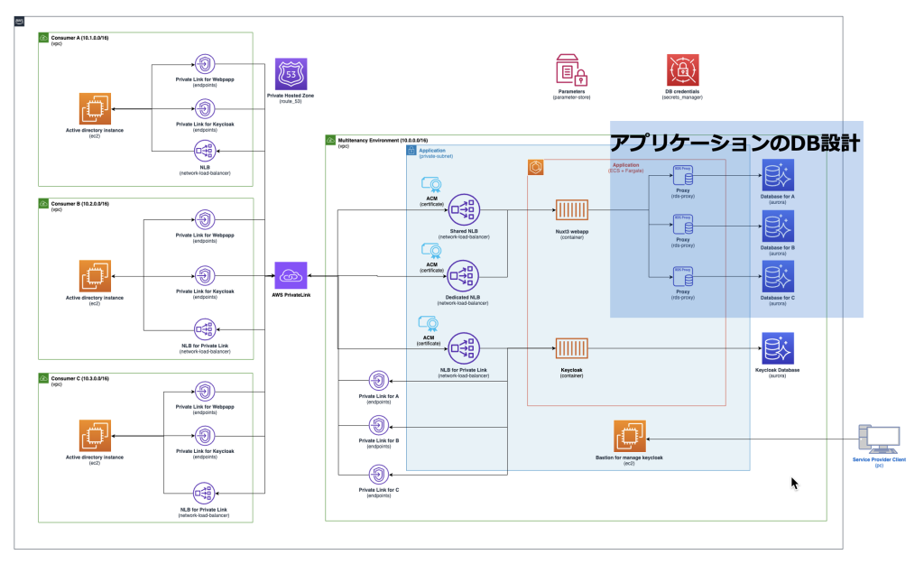Select the Keycloak container icon
This screenshot has height=573, width=924.
(x=571, y=348)
